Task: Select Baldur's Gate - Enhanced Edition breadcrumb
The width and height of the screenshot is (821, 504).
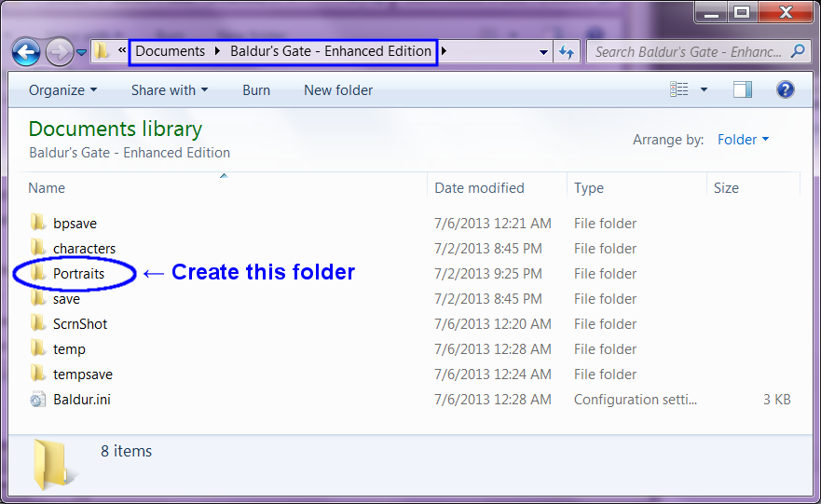Action: (x=331, y=51)
